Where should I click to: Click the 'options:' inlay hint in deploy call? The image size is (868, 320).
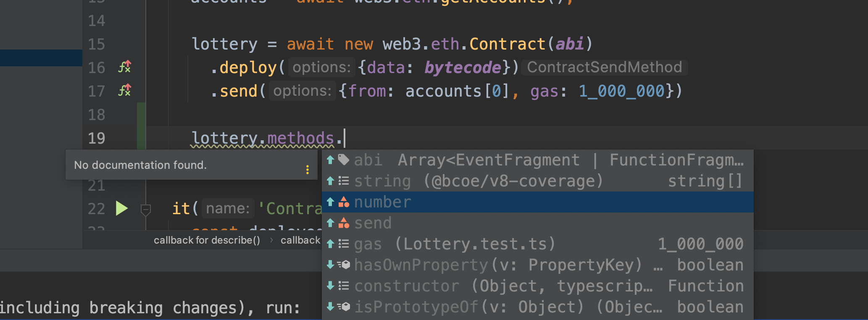321,67
